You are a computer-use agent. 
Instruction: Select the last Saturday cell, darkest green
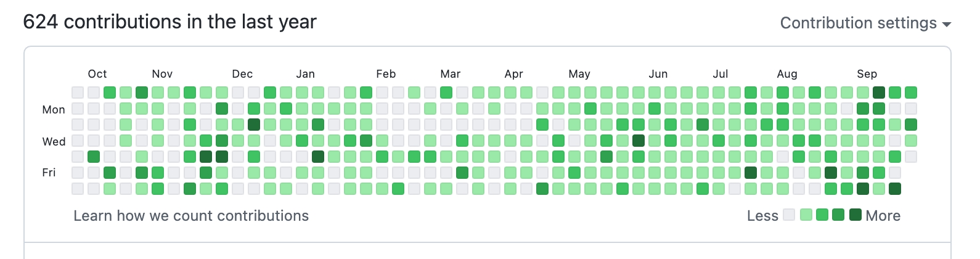coord(895,189)
